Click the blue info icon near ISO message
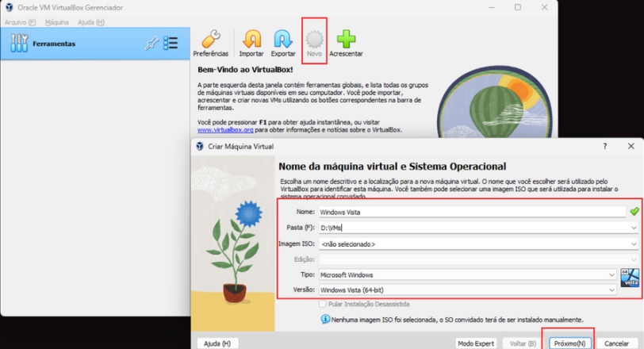 click(x=325, y=319)
